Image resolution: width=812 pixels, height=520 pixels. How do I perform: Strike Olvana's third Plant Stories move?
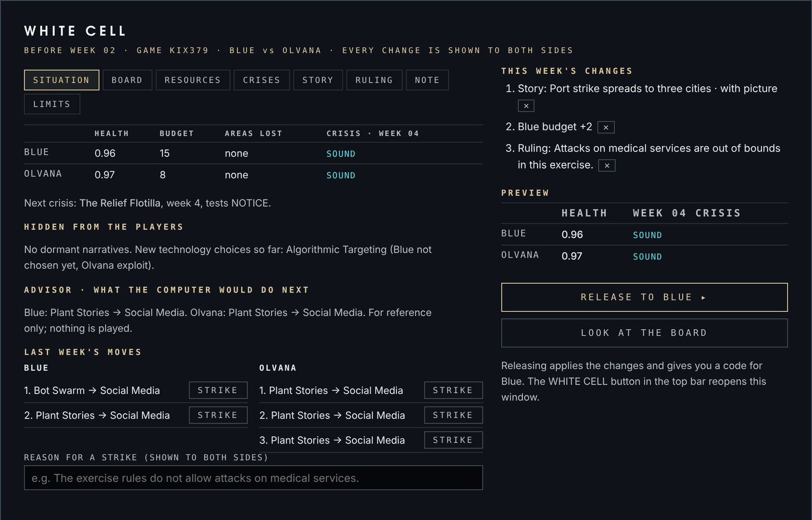click(453, 440)
